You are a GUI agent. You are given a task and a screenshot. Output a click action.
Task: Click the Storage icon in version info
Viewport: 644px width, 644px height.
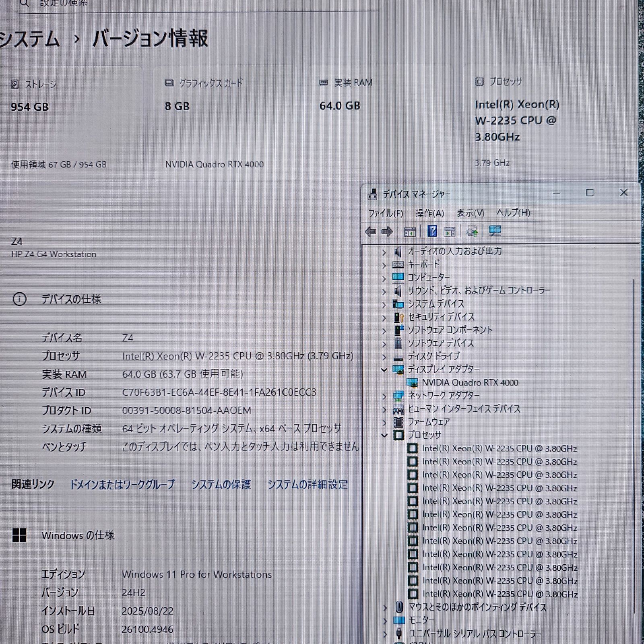tap(15, 84)
